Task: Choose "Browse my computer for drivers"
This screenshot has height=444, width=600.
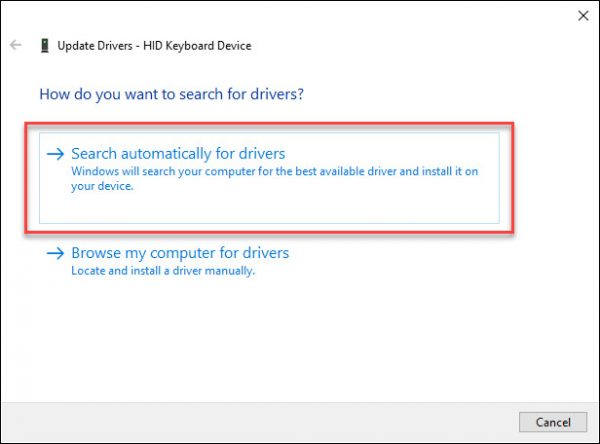Action: click(180, 253)
